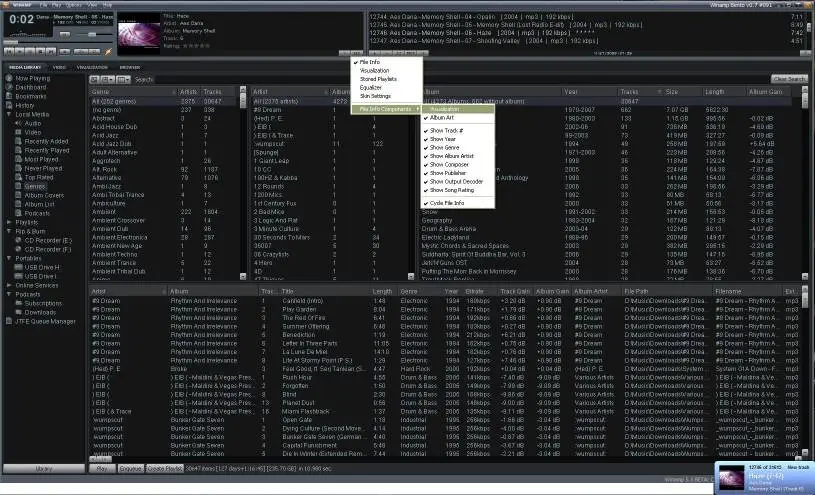815x495 pixels.
Task: Open History in the library tree
Action: pos(24,105)
